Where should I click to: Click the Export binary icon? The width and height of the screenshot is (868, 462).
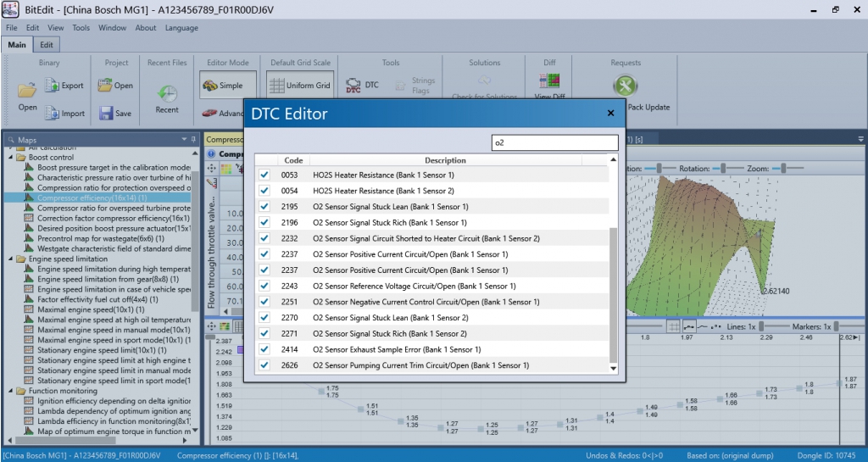(52, 86)
